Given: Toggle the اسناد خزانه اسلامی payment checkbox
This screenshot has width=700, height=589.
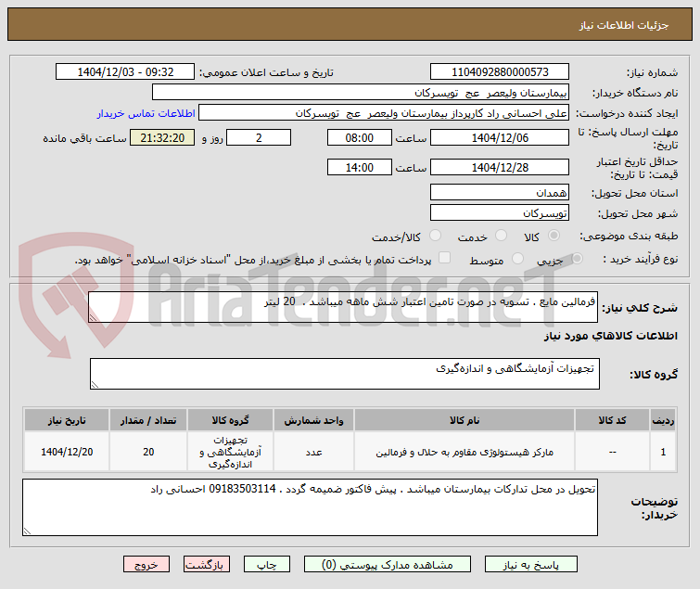Looking at the screenshot, I should pos(445,258).
